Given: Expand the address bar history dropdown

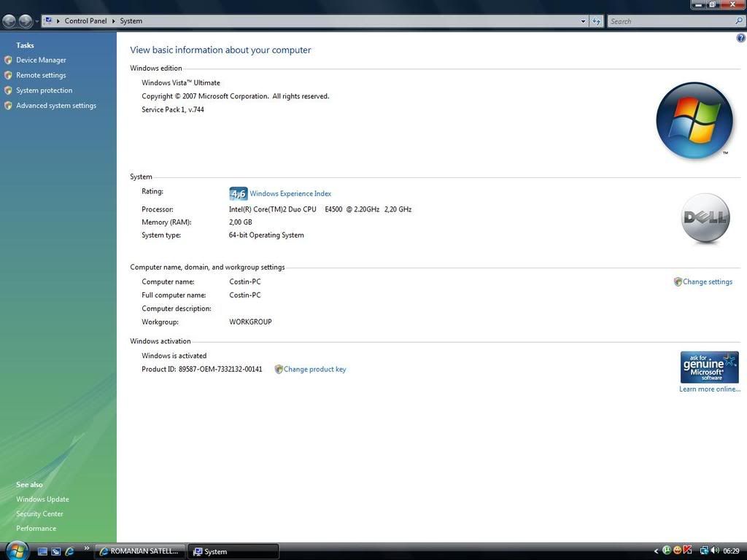Looking at the screenshot, I should tap(583, 21).
